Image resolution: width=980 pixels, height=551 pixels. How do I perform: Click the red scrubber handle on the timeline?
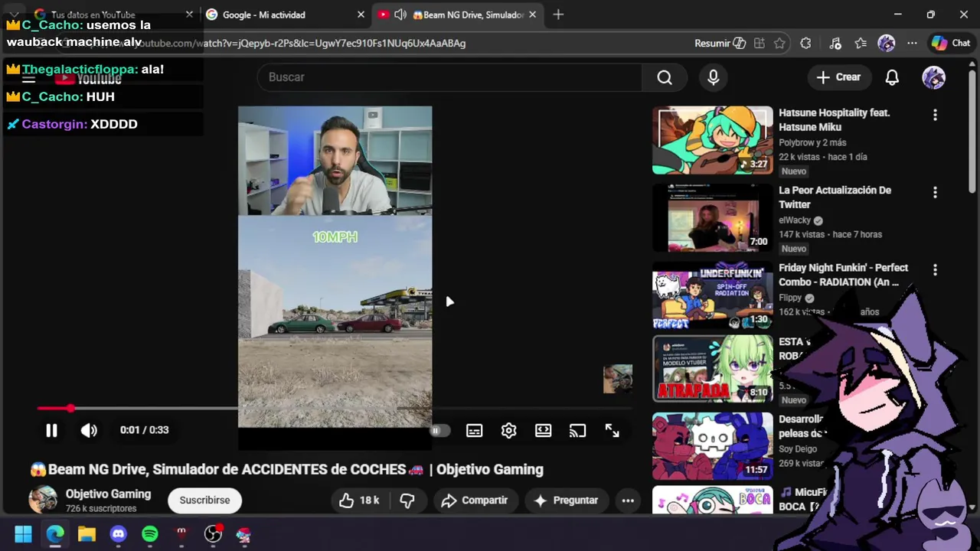coord(70,409)
